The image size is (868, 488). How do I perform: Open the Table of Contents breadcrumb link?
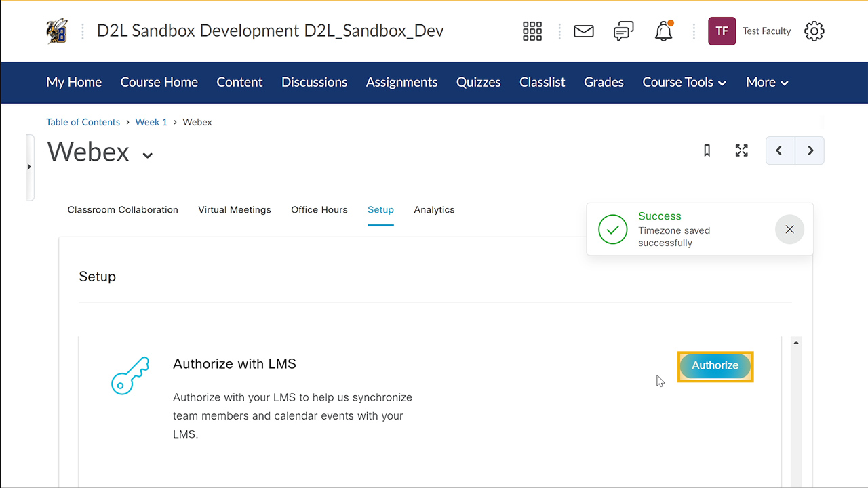(x=83, y=122)
